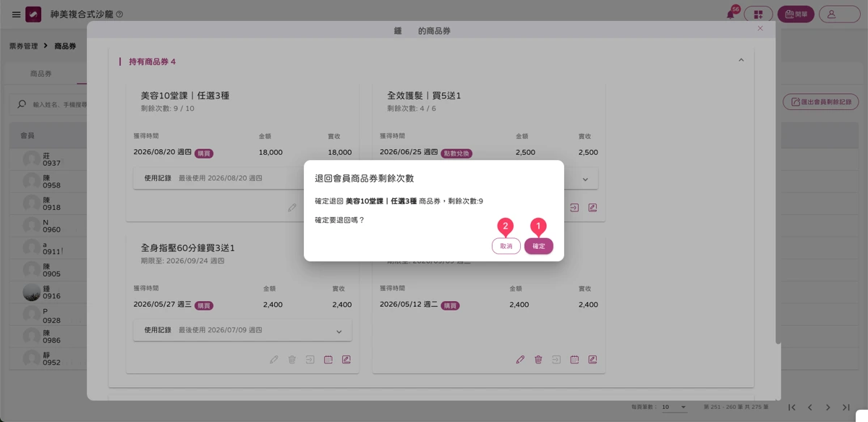The width and height of the screenshot is (868, 422).
Task: Go to the next page of members
Action: click(828, 408)
